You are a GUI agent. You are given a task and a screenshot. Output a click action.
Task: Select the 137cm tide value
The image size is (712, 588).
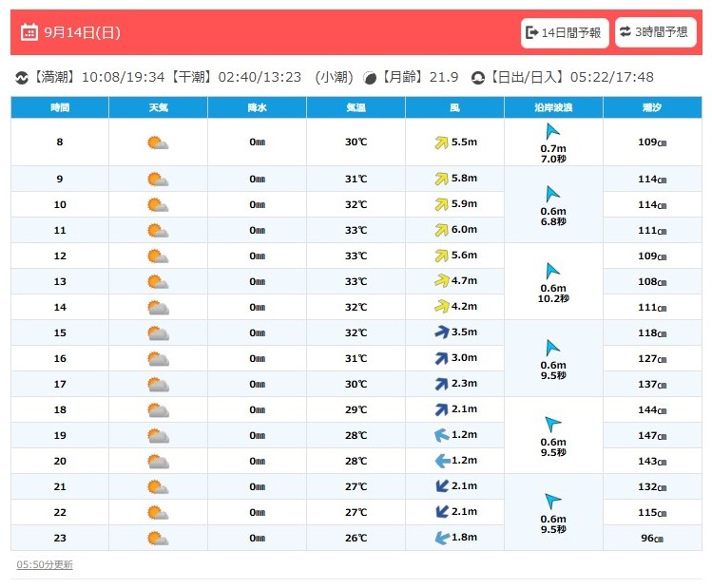[x=652, y=385]
